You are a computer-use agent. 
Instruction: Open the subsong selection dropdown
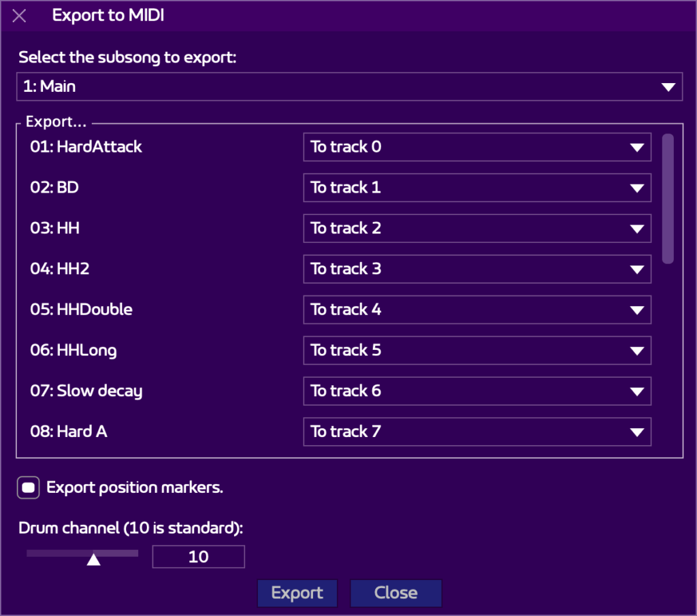tap(348, 87)
